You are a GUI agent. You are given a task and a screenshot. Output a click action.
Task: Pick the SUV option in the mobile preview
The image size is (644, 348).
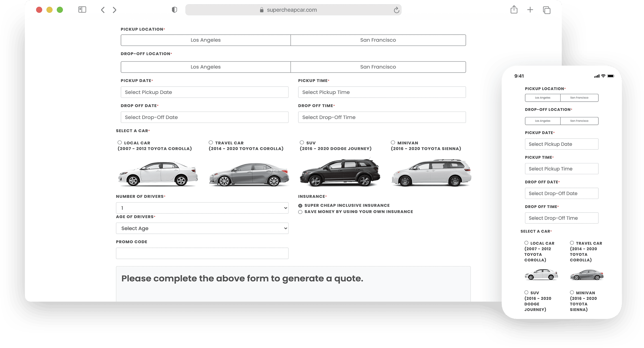point(526,292)
